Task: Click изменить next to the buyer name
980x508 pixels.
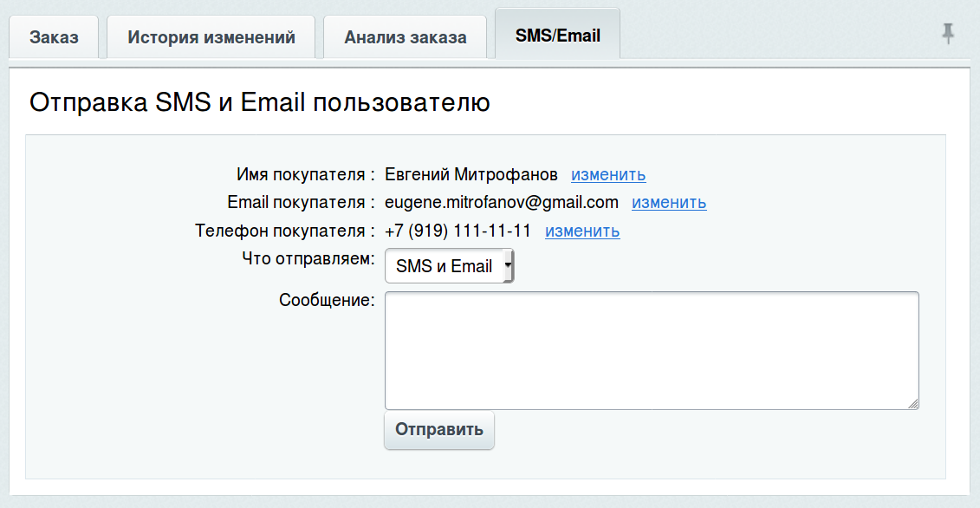Action: 608,174
